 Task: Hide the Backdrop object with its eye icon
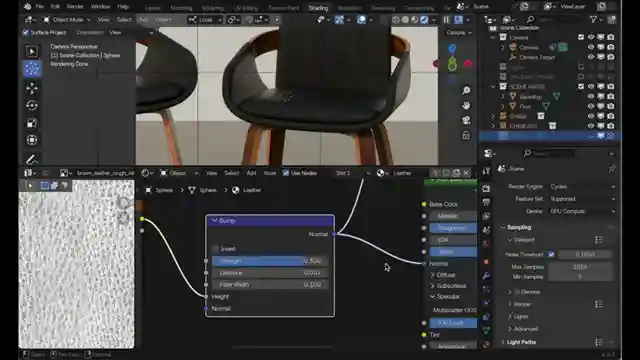point(591,97)
